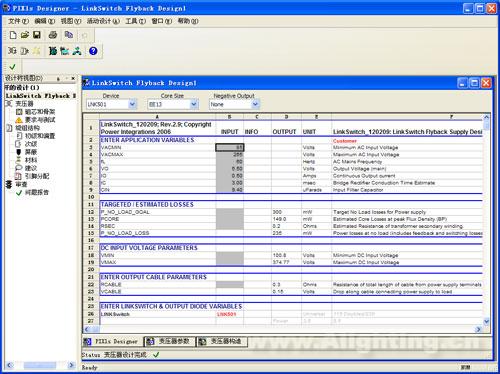This screenshot has width=500, height=374.
Task: Select LinkSwitch Flyback node in design tree
Action: [x=40, y=96]
